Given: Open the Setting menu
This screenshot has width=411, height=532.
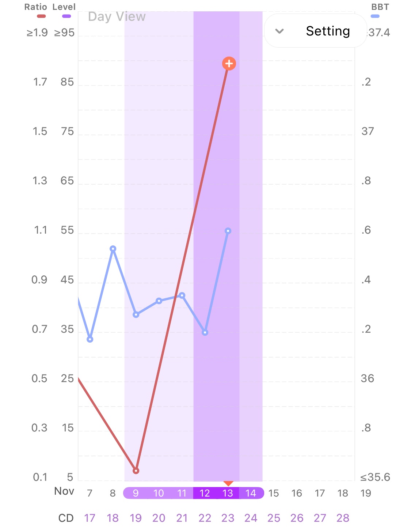Looking at the screenshot, I should coord(327,31).
